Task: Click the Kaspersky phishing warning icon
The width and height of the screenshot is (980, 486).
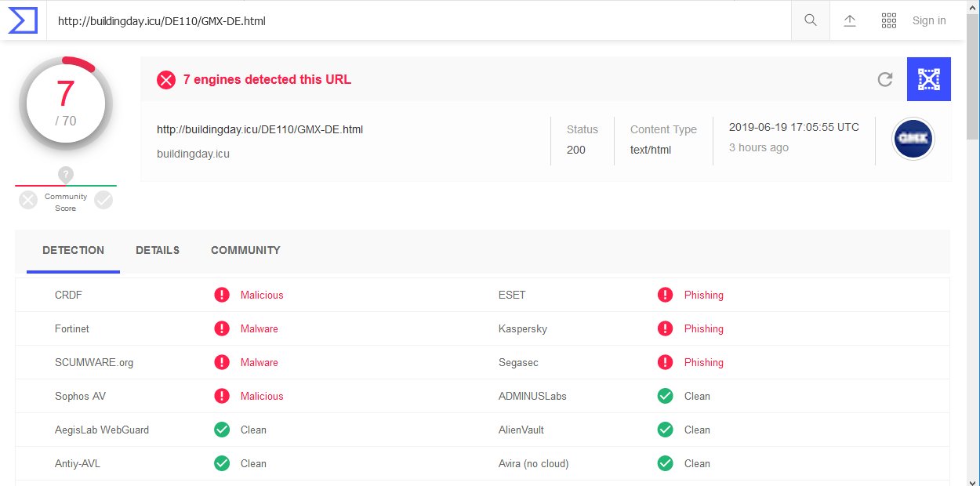Action: tap(666, 328)
